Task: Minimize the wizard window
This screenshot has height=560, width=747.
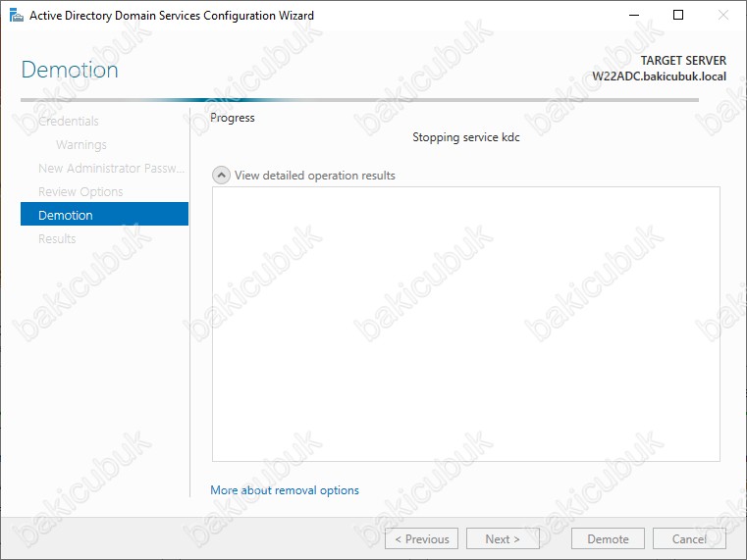Action: 633,16
